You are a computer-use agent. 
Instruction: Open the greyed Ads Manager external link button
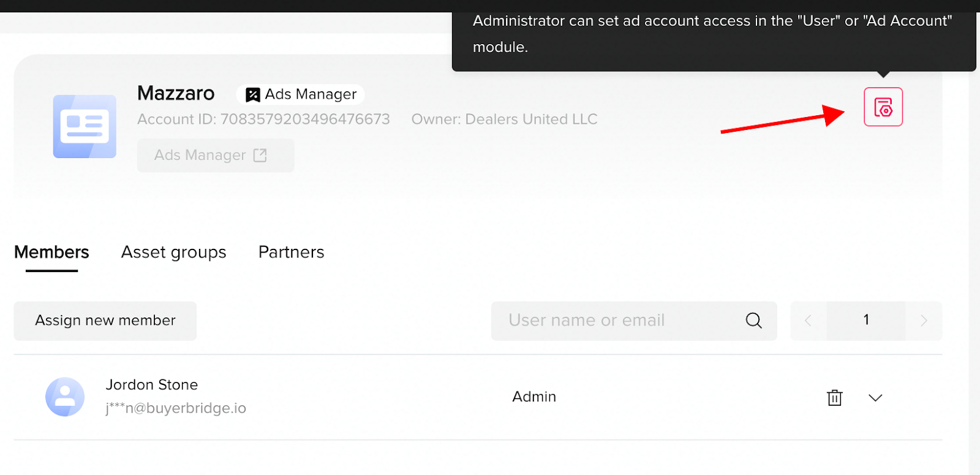(216, 156)
